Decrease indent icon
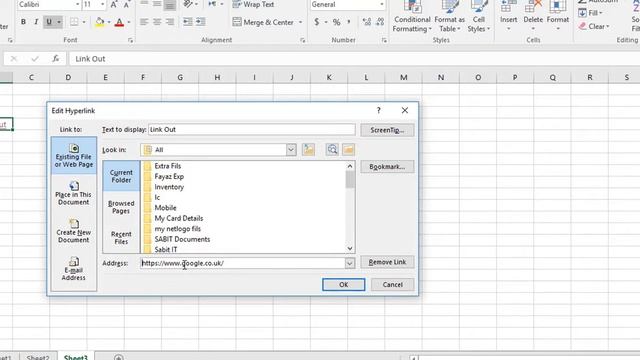Screen dimensions: 640x360 pyautogui.click(x=187, y=22)
